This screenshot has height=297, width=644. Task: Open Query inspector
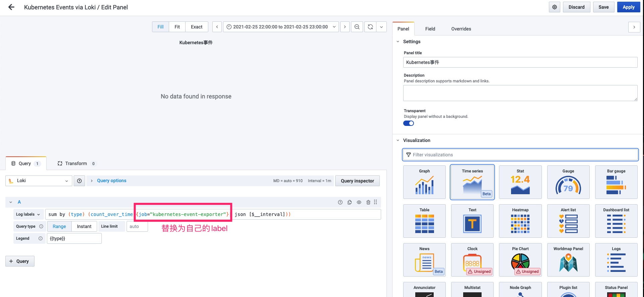point(357,181)
